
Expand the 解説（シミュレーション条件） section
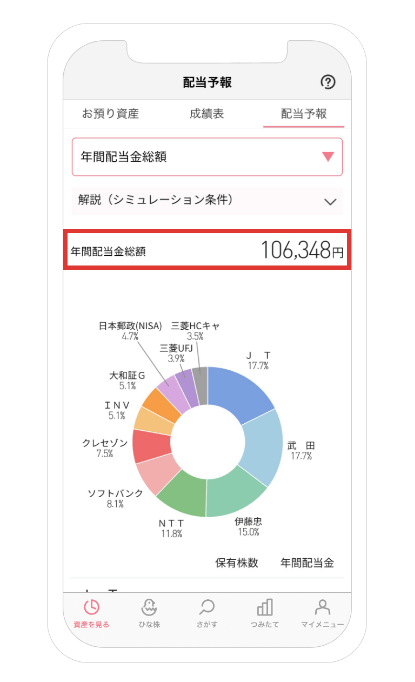[x=207, y=201]
